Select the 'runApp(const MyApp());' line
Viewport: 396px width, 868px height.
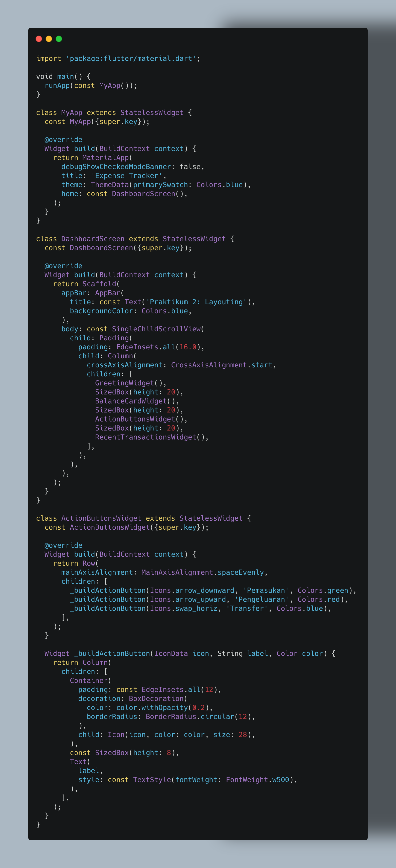click(91, 86)
